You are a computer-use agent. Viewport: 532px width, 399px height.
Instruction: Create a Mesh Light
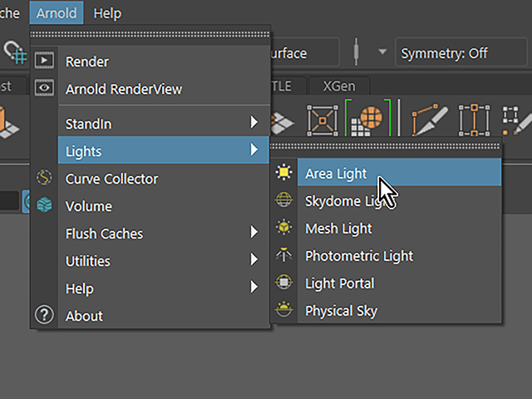tap(399, 229)
